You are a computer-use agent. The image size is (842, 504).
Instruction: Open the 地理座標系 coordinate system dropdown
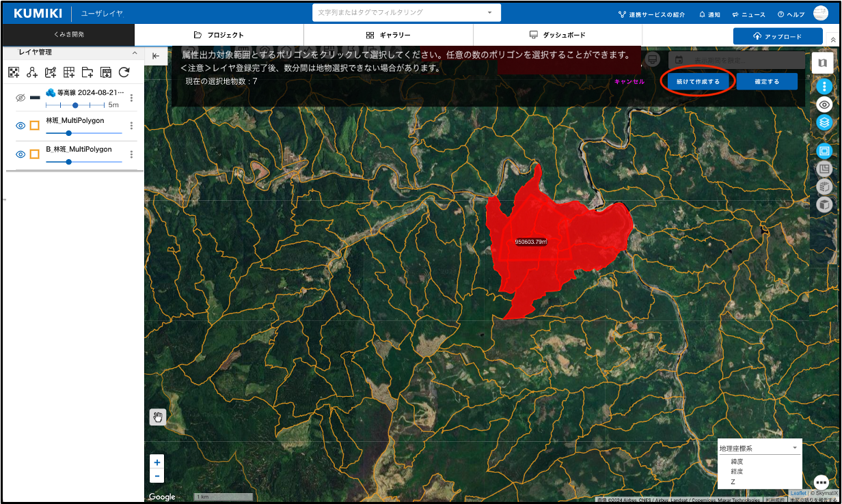[759, 448]
